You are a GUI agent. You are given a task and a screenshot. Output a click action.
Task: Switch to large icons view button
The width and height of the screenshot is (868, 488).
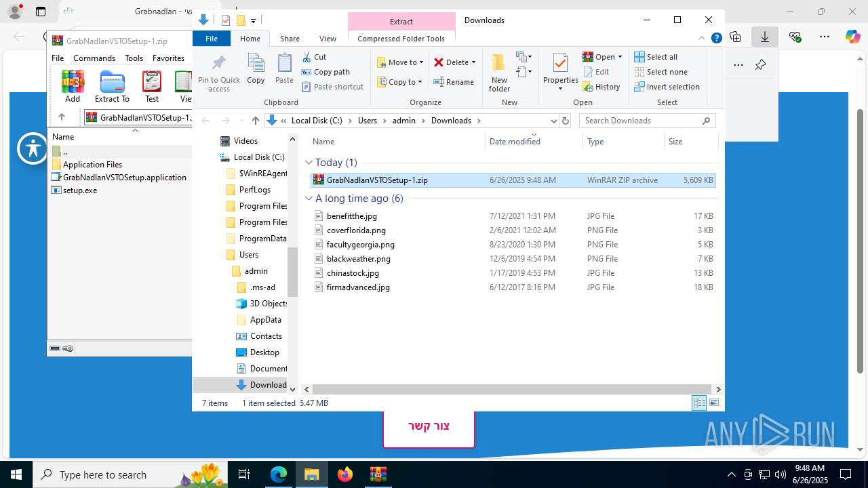(714, 403)
